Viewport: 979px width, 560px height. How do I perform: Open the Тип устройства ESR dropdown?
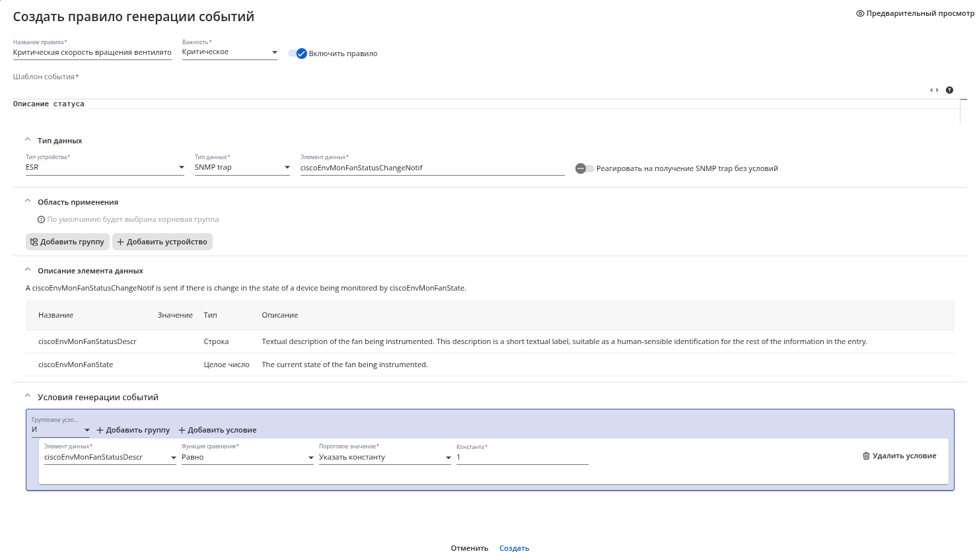(x=105, y=167)
